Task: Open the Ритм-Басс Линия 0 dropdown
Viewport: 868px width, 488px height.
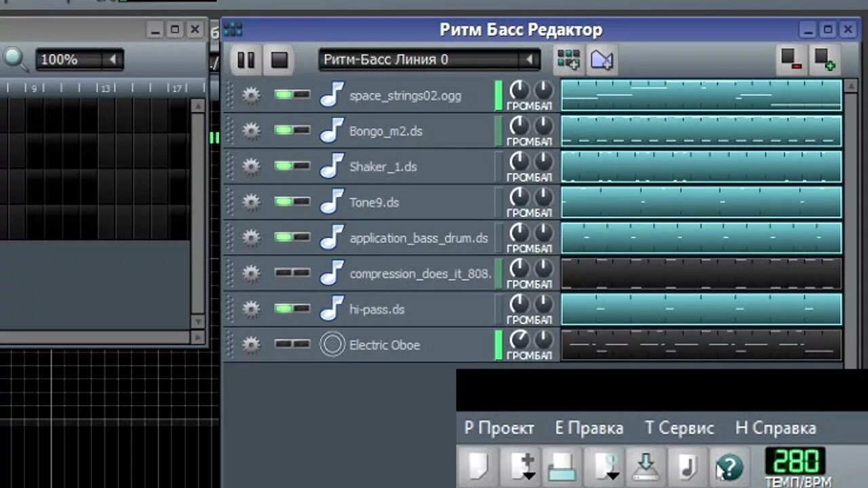Action: pos(429,60)
